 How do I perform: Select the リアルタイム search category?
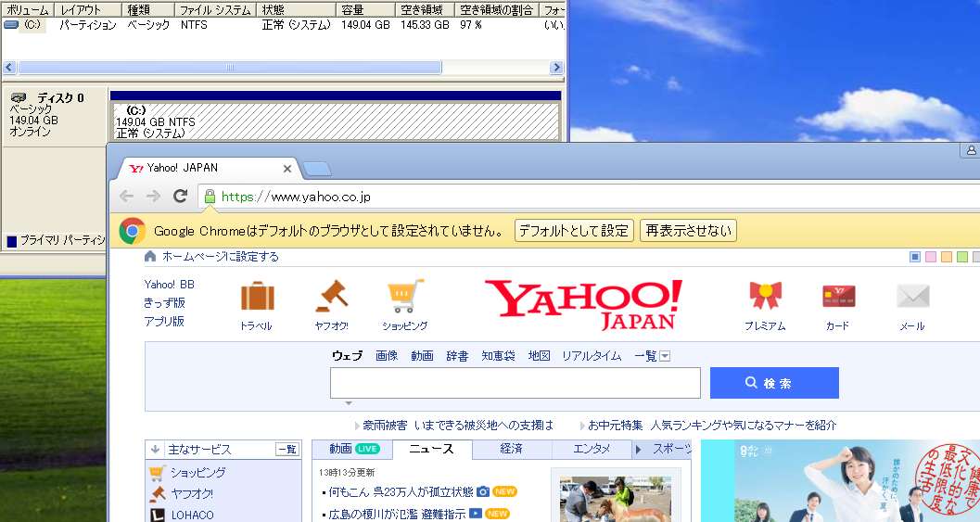[x=592, y=356]
